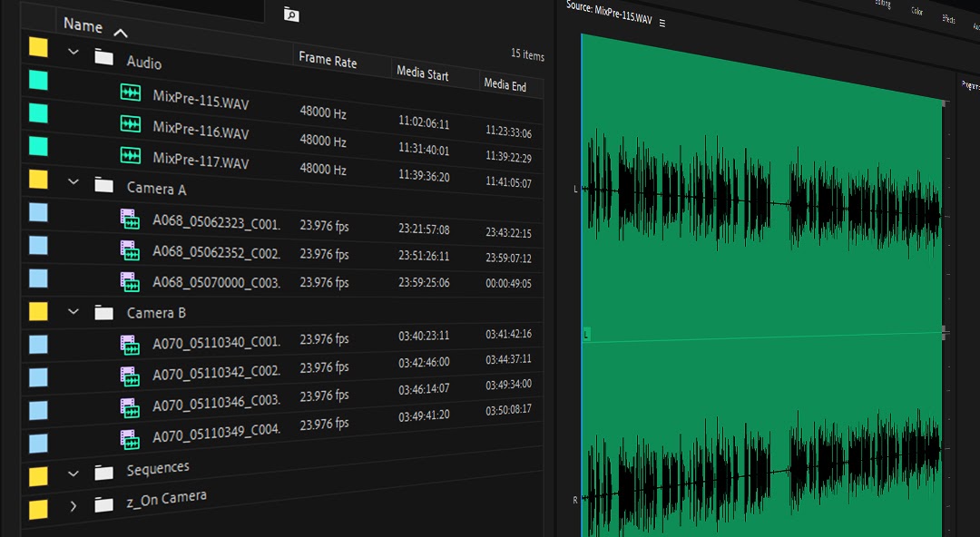Screen dimensions: 980x537
Task: Collapse the Audio bin
Action: (73, 53)
